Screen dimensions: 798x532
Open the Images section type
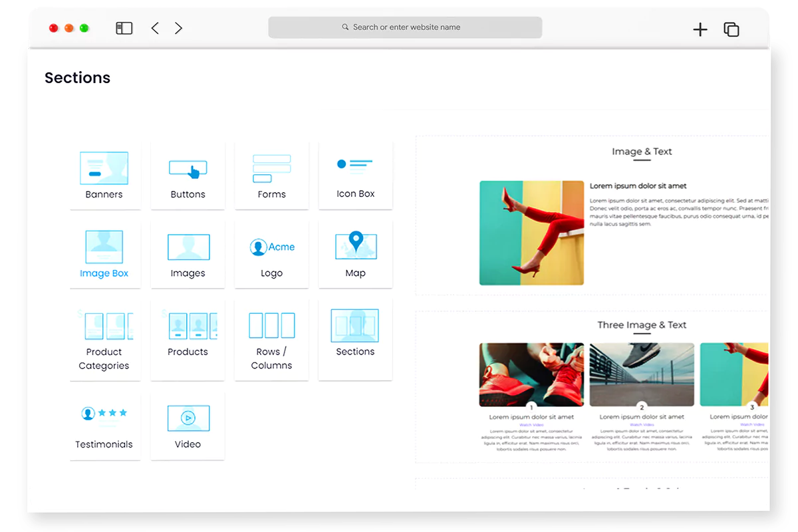coord(188,254)
